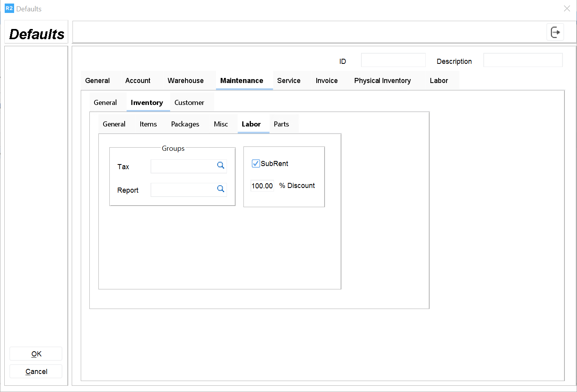Switch to Customer sub-tab under Maintenance
The width and height of the screenshot is (577, 392).
click(x=189, y=103)
